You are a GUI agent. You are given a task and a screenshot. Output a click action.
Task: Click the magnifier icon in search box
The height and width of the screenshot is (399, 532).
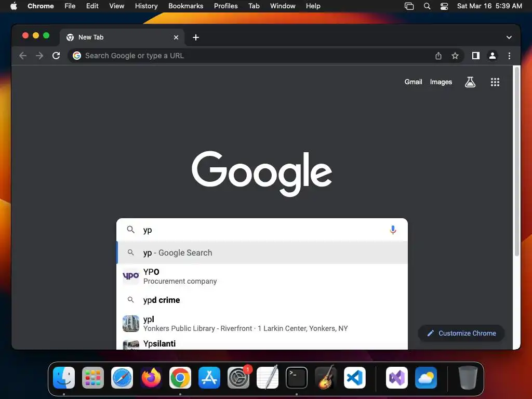(130, 230)
